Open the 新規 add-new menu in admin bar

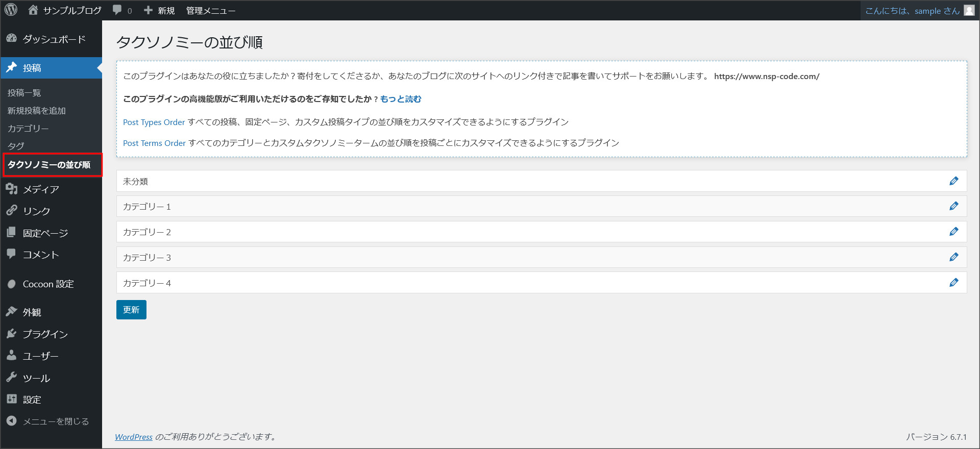tap(160, 11)
